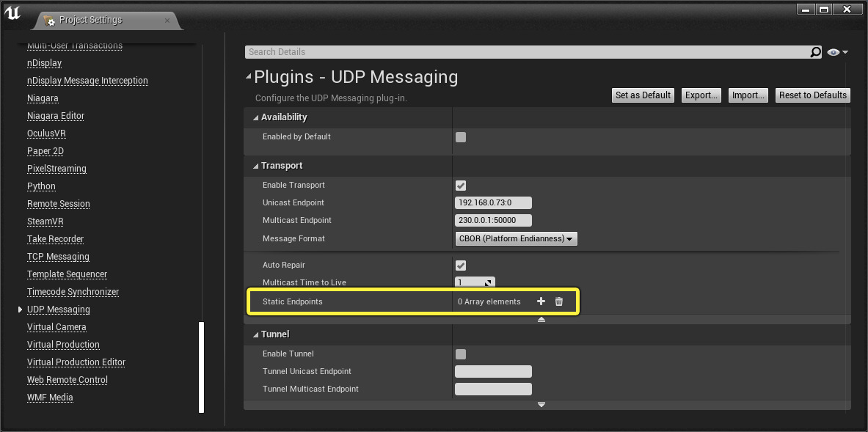Maximize the Project Settings window
The width and height of the screenshot is (868, 432).
[824, 10]
